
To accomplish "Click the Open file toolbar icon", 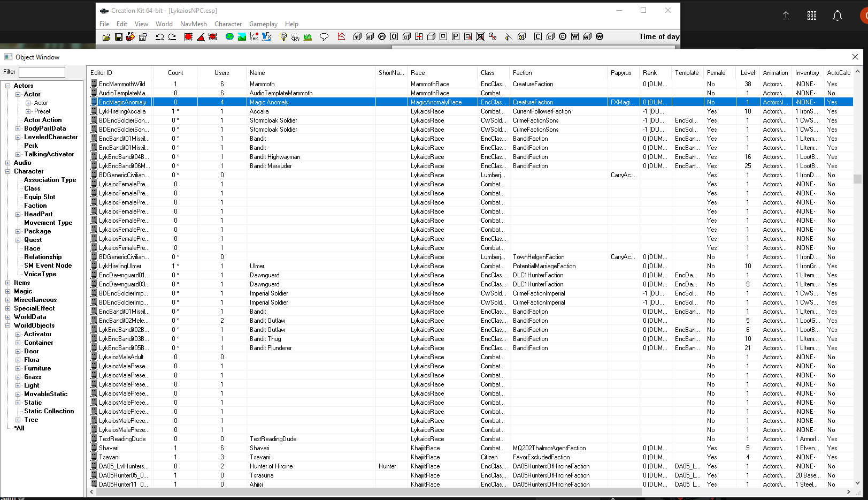I will coord(106,37).
